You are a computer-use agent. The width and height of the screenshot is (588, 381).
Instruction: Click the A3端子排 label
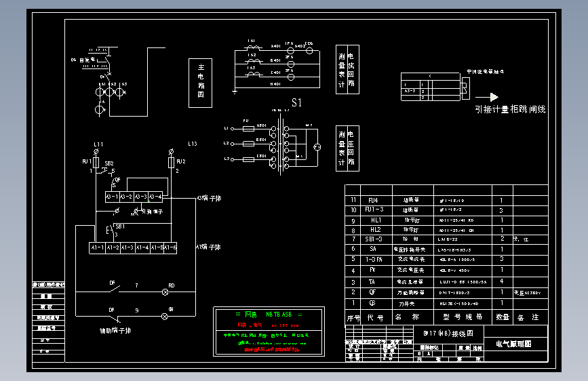(209, 199)
